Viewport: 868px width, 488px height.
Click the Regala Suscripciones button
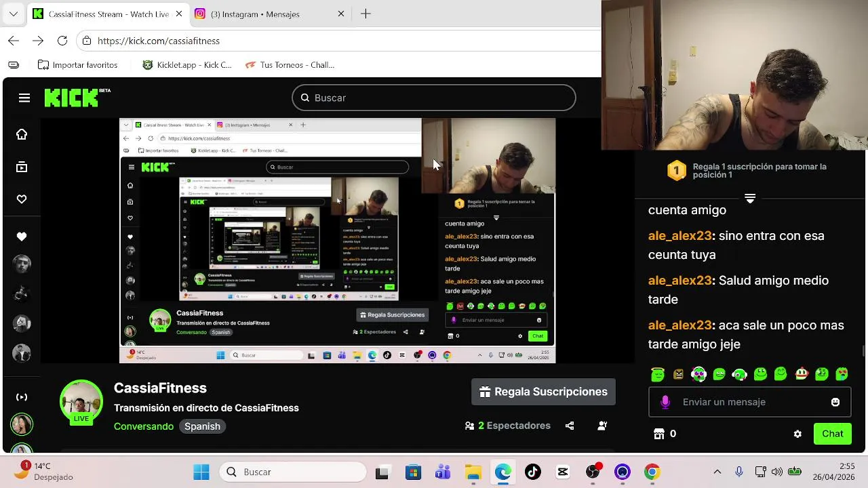(x=543, y=392)
